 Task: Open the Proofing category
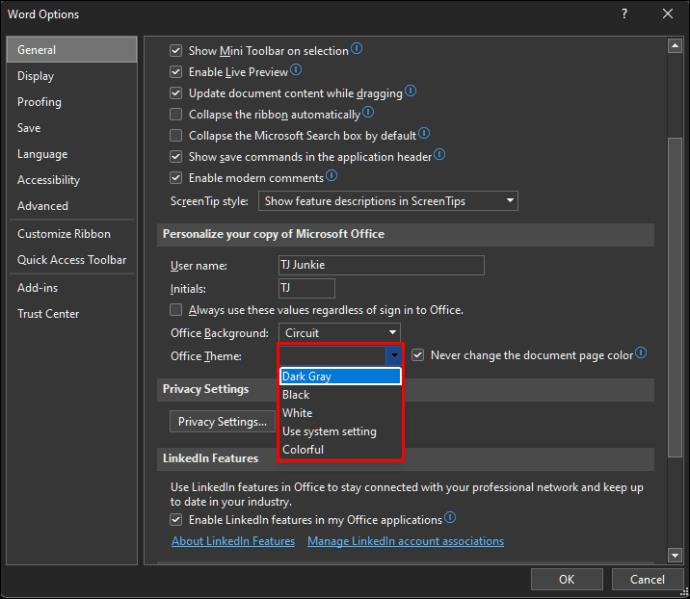pyautogui.click(x=72, y=102)
